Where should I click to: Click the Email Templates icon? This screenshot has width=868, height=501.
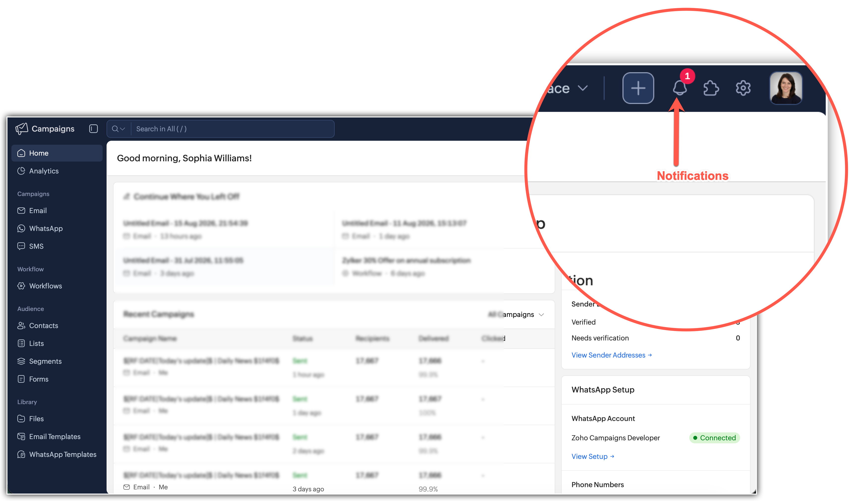pos(21,437)
